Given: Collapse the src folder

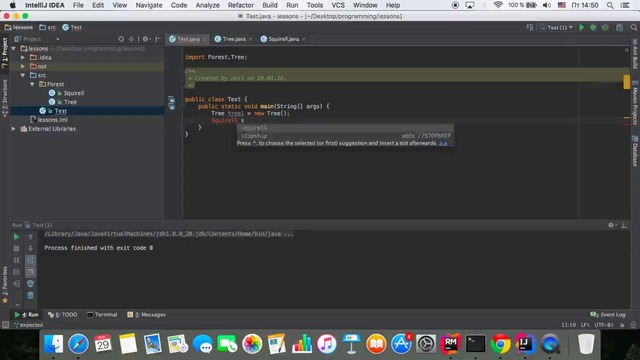Looking at the screenshot, I should coord(23,75).
